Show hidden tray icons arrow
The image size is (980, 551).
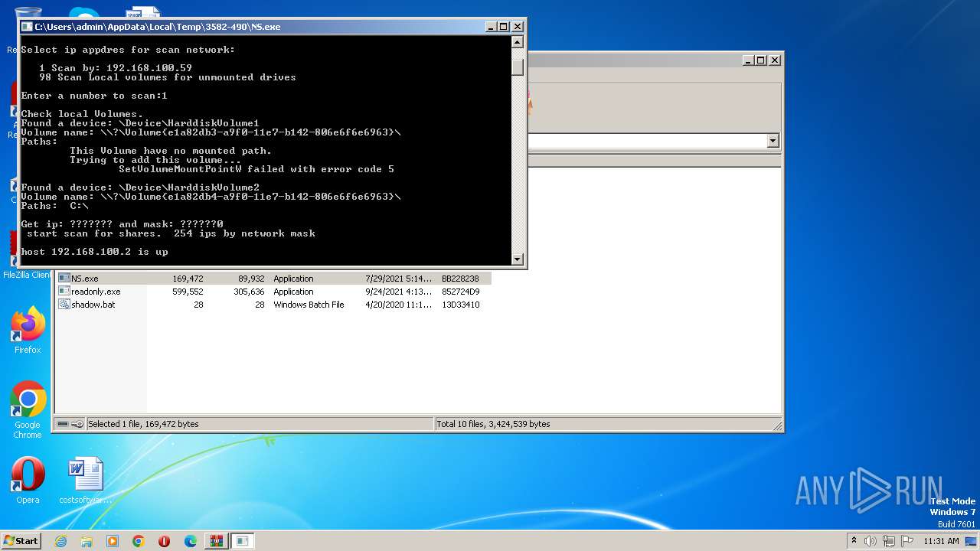coord(854,541)
